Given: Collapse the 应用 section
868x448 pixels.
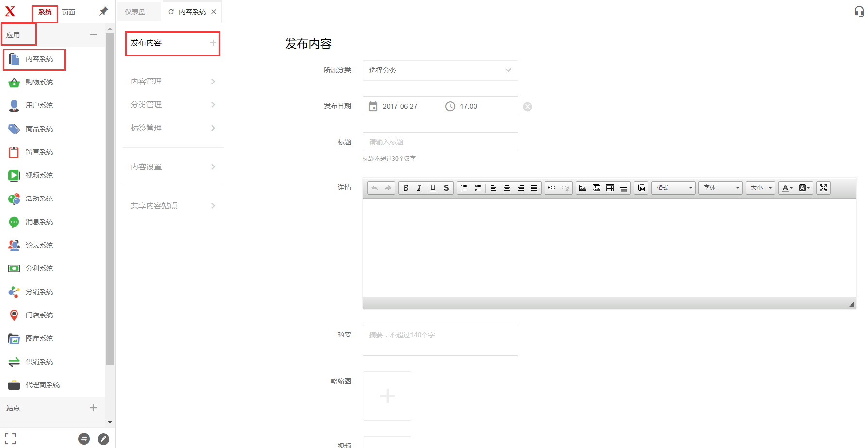Looking at the screenshot, I should [93, 35].
